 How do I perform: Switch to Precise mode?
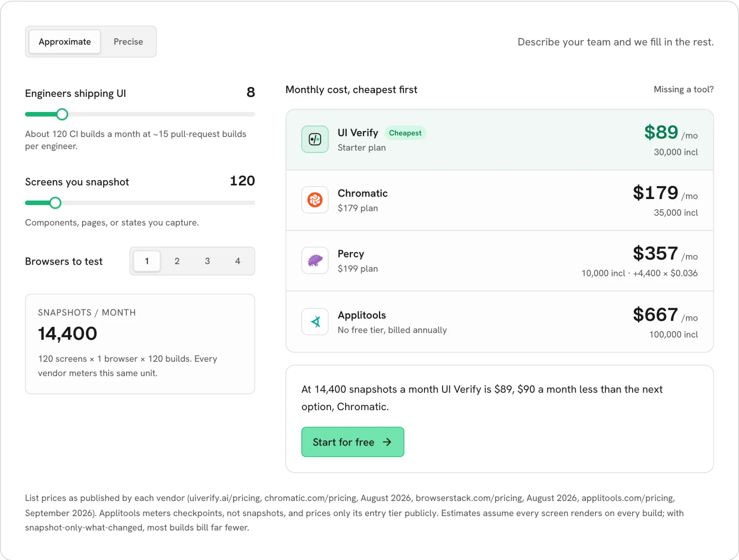128,42
